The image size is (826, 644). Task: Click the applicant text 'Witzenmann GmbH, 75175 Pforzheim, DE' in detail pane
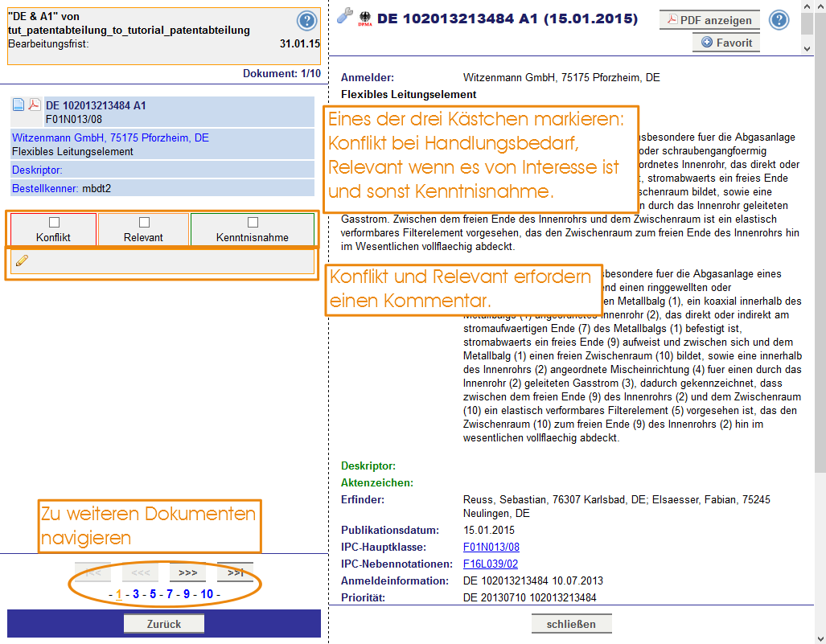(x=561, y=77)
